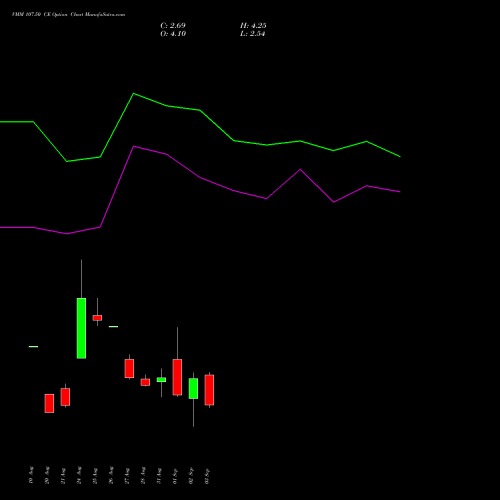Click the green indicator line's peak point
The height and width of the screenshot is (500, 500).
pyautogui.click(x=134, y=94)
